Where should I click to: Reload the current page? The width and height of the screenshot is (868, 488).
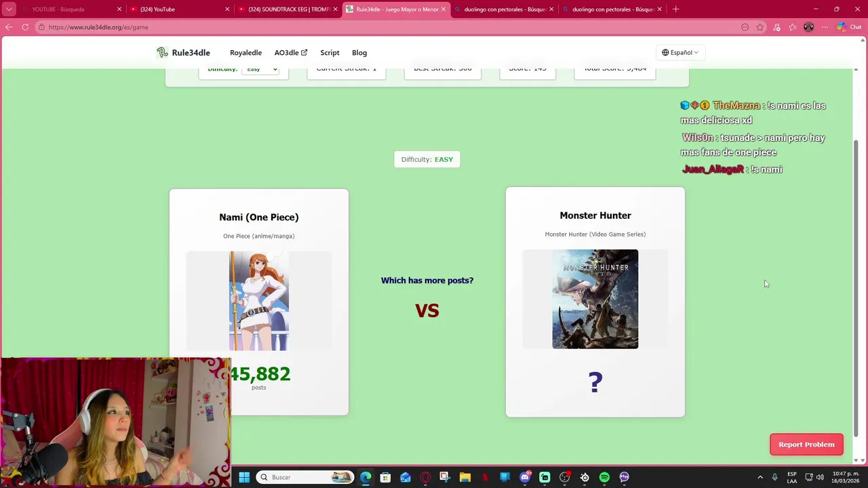point(25,27)
